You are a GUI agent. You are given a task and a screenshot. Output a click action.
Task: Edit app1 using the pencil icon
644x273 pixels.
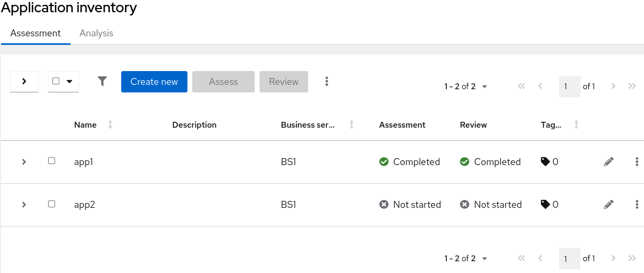pos(608,161)
